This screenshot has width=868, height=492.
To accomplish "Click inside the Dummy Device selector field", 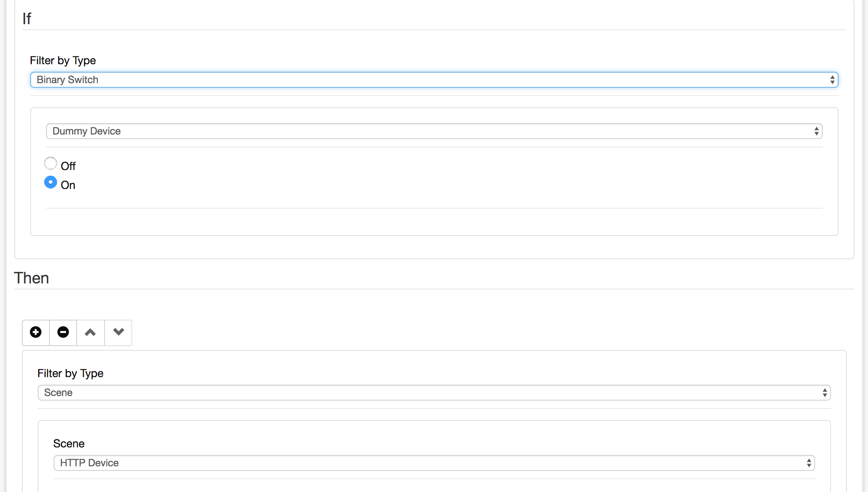I will point(434,131).
